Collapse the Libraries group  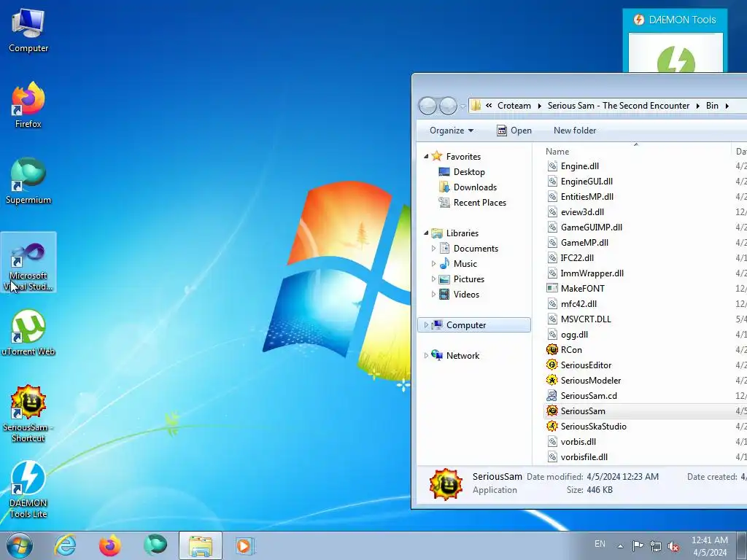pos(426,233)
